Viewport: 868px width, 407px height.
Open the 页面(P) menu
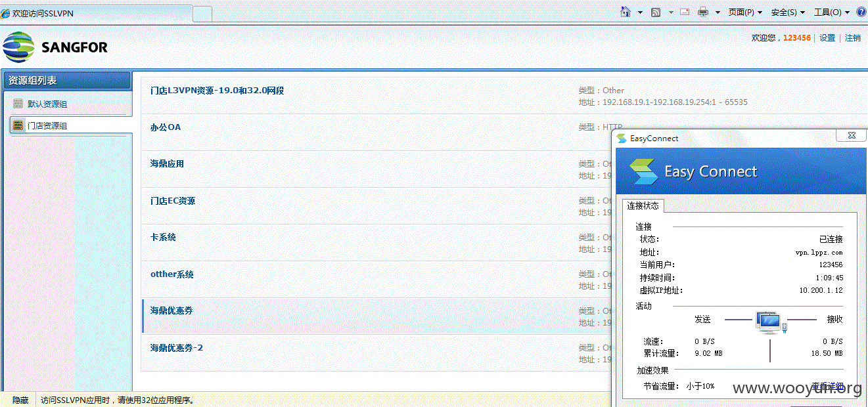pyautogui.click(x=745, y=12)
